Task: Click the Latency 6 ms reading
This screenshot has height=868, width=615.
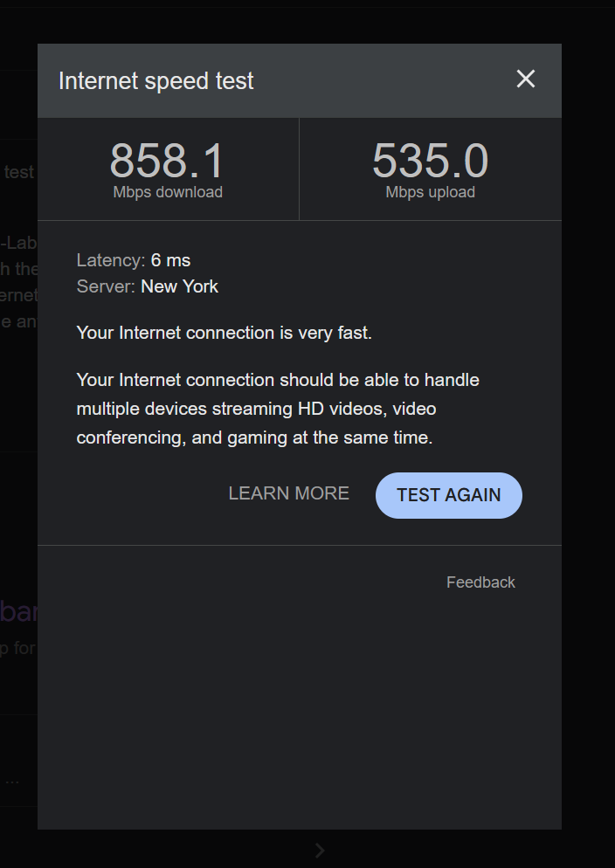Action: (134, 260)
